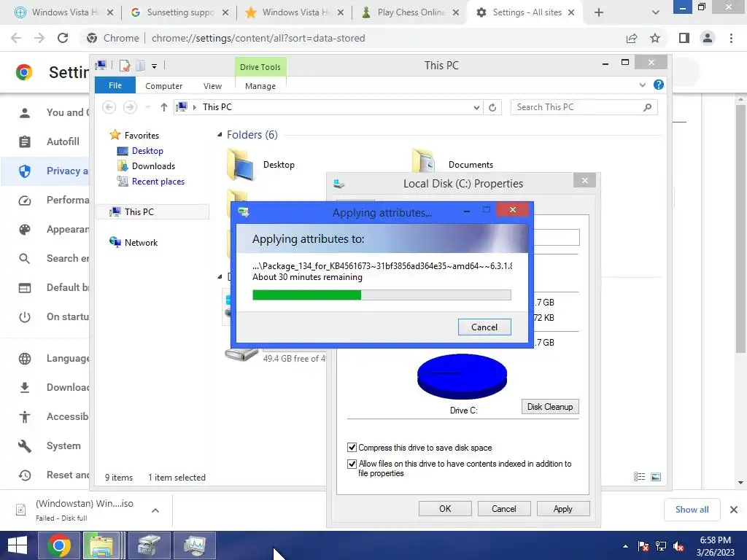
Task: Click Cancel in Local Disk Properties
Action: (x=503, y=508)
